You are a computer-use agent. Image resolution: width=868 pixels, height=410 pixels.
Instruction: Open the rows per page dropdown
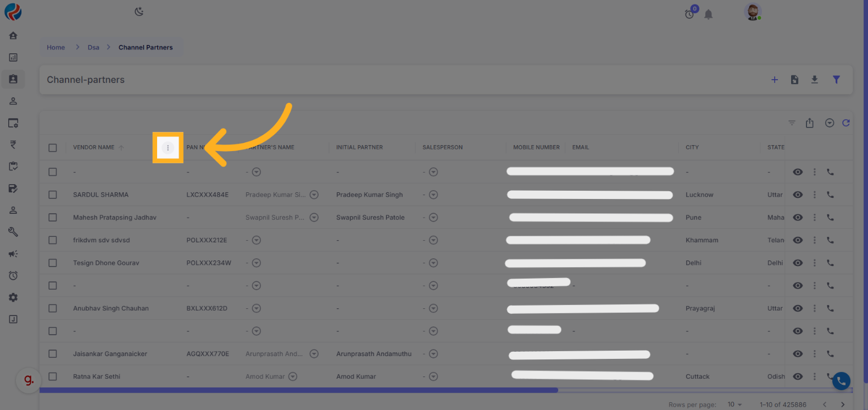735,405
